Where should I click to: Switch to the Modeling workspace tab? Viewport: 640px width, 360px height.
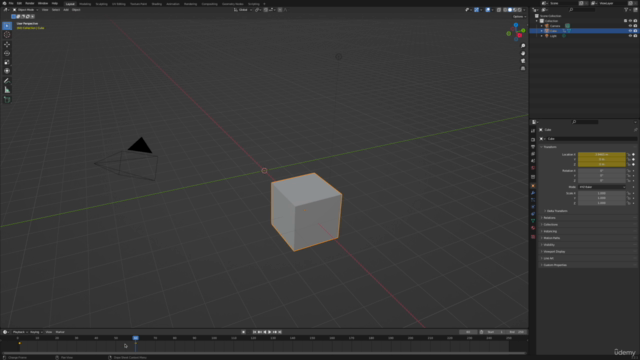tap(85, 4)
